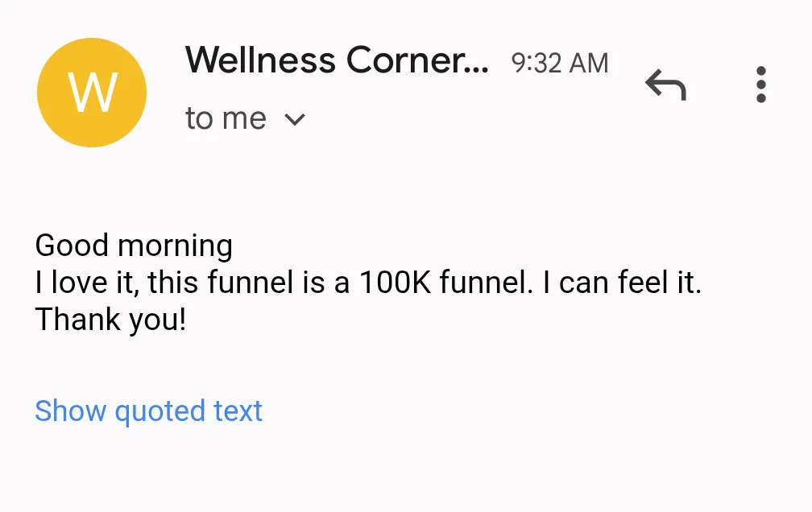Show quoted text in the email

coord(148,411)
